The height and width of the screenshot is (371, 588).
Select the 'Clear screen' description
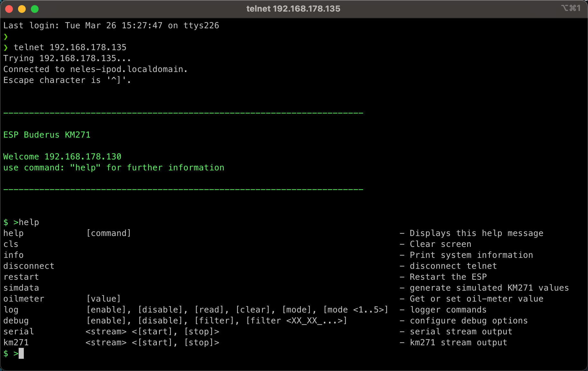(441, 244)
